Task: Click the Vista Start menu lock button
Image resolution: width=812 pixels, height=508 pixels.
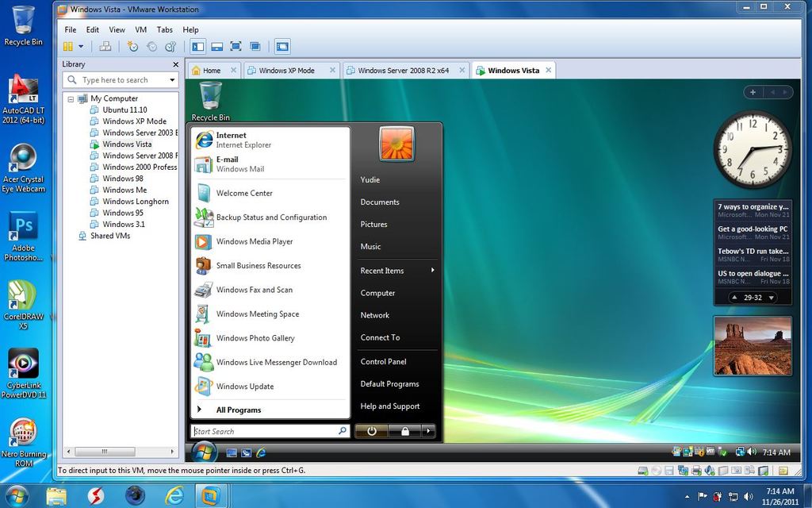Action: 405,431
